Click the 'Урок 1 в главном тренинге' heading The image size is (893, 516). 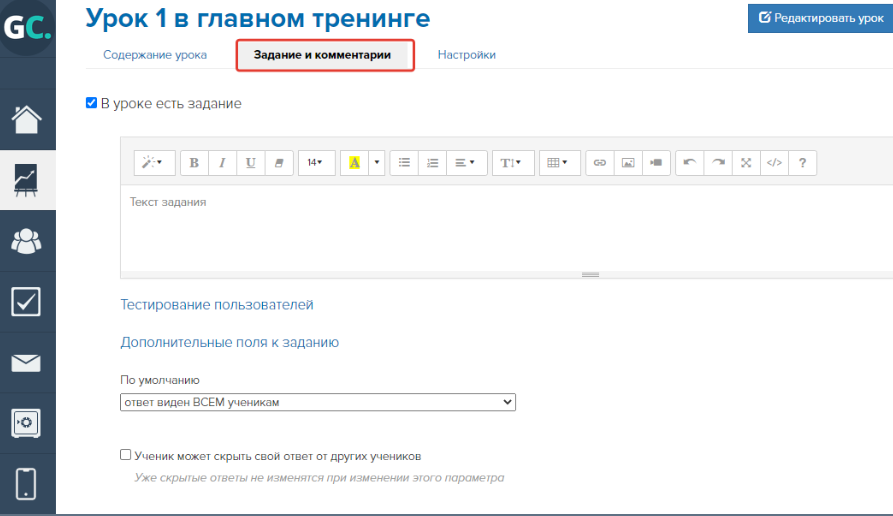click(x=258, y=19)
